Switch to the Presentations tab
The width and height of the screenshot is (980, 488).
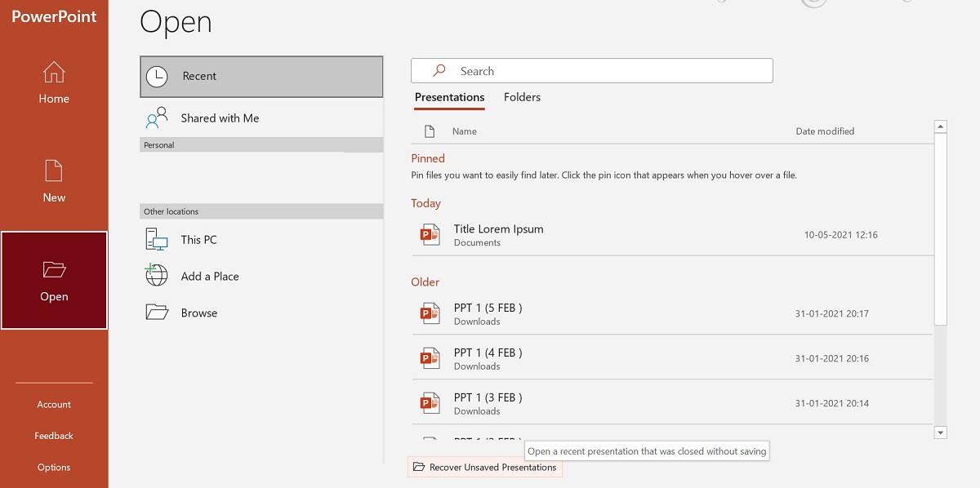click(449, 97)
